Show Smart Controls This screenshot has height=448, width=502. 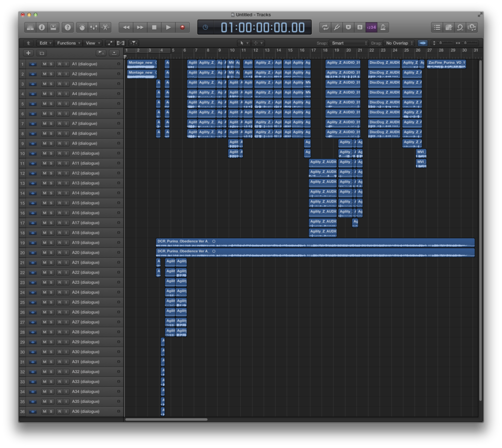pos(82,27)
